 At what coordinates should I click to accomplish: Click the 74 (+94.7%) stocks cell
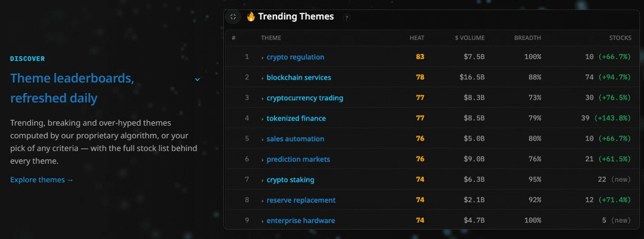[608, 78]
